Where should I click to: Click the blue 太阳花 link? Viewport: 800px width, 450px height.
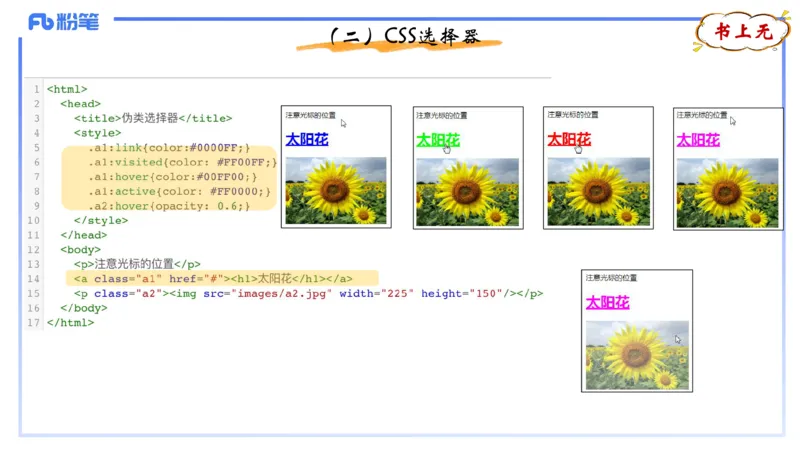pyautogui.click(x=306, y=140)
